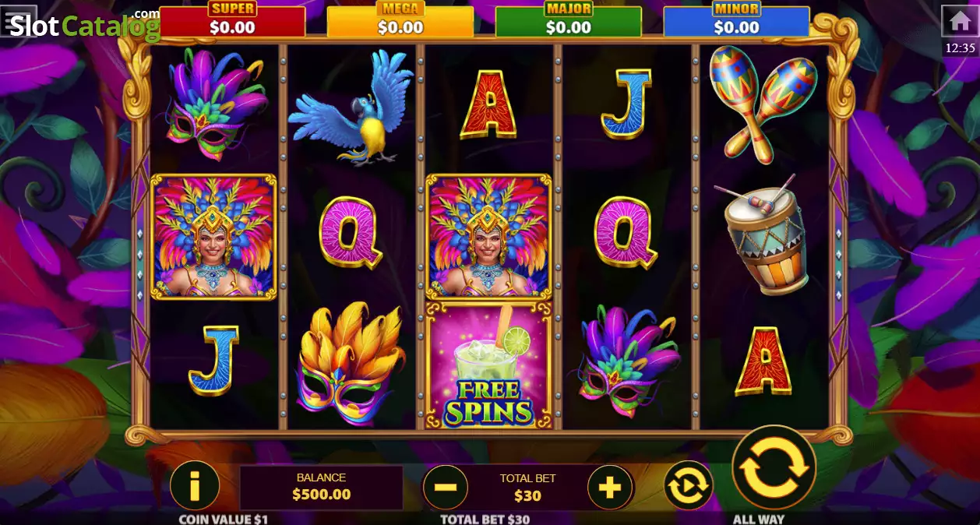Select the blue parrot symbol

351,107
